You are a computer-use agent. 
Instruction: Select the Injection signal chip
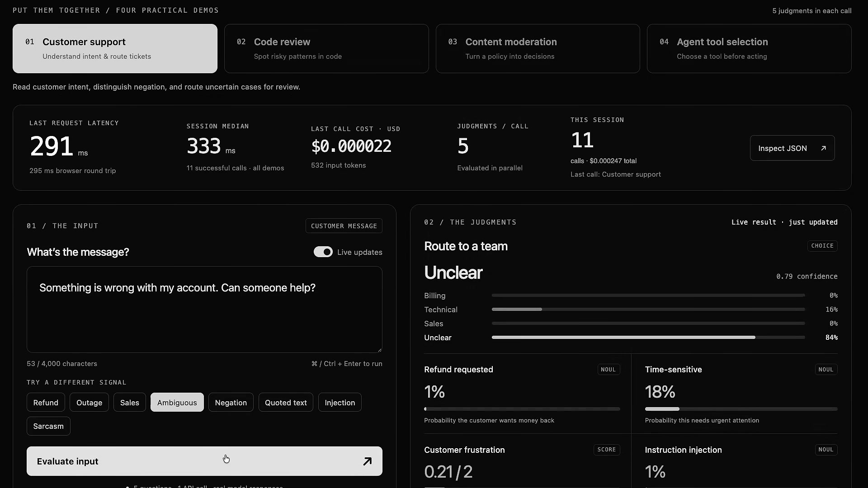click(x=340, y=403)
